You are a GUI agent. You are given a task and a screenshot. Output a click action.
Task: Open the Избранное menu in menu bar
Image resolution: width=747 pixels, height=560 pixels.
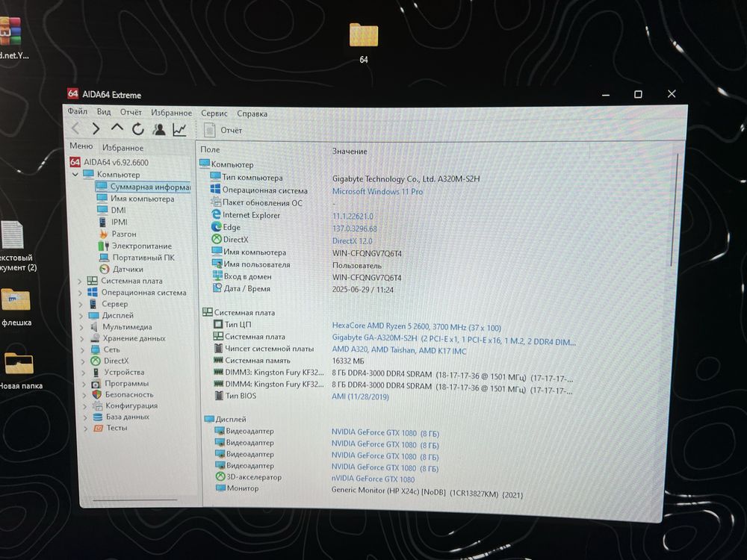(x=172, y=113)
